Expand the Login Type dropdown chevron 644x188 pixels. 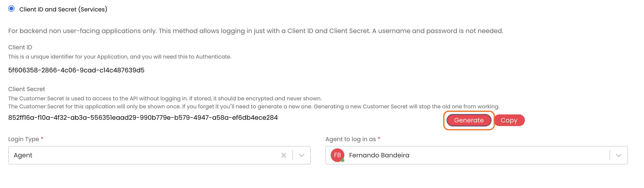[x=302, y=155]
